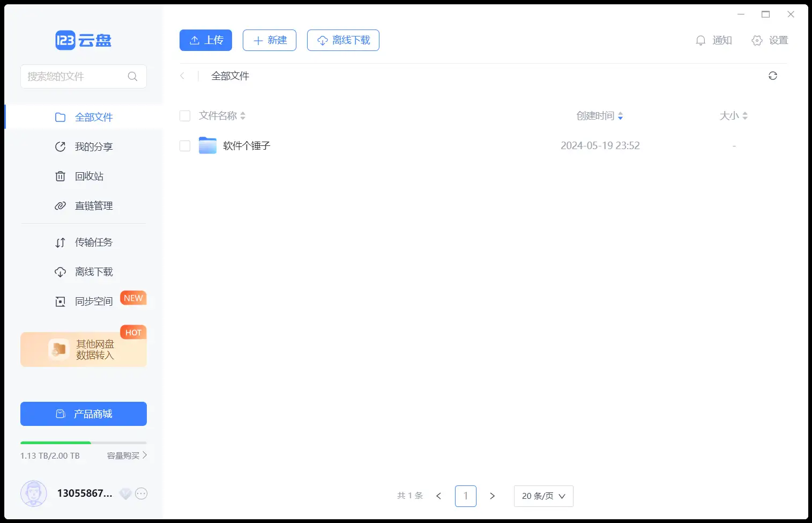Viewport: 812px width, 523px height.
Task: Click the storage usage progress bar
Action: click(x=84, y=443)
